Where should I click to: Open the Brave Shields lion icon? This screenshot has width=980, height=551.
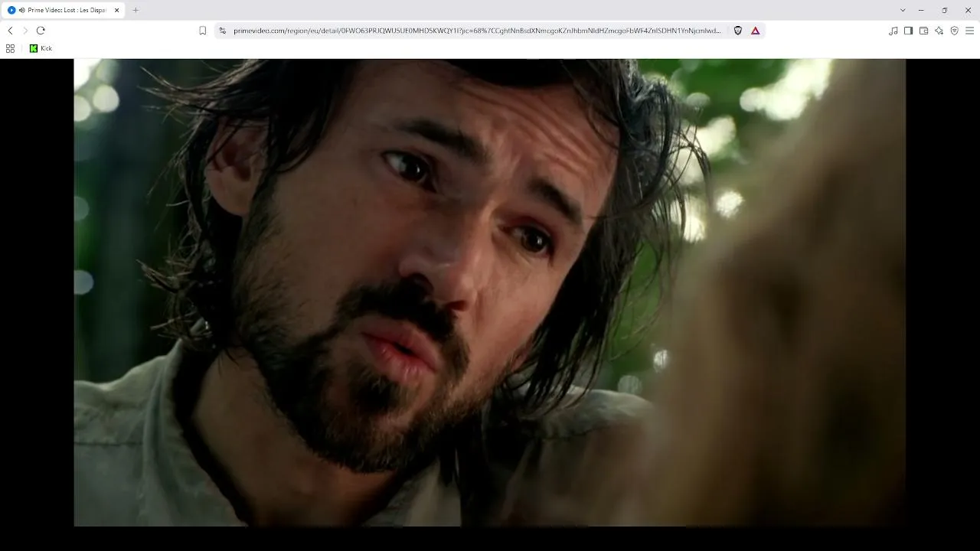pyautogui.click(x=738, y=31)
